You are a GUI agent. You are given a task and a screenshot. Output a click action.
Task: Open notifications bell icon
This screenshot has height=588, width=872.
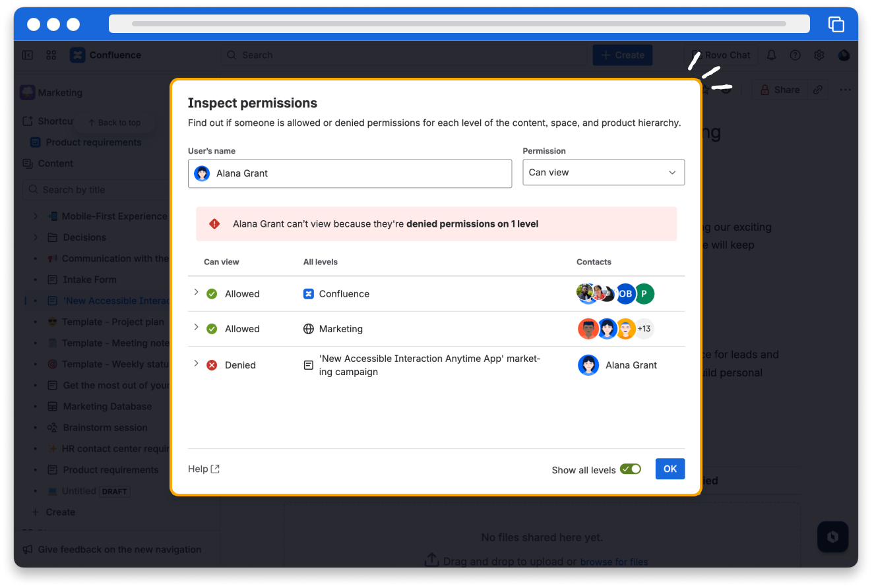pos(771,55)
